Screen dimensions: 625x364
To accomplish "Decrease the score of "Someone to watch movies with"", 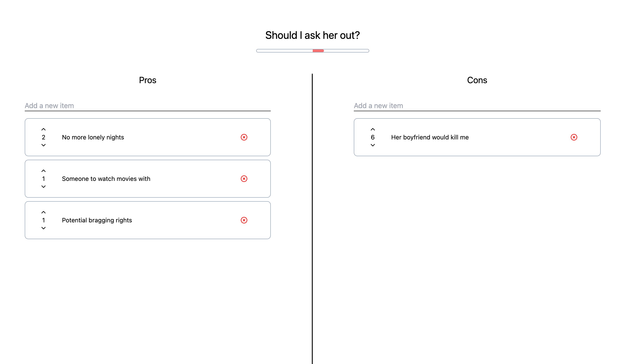I will (44, 187).
